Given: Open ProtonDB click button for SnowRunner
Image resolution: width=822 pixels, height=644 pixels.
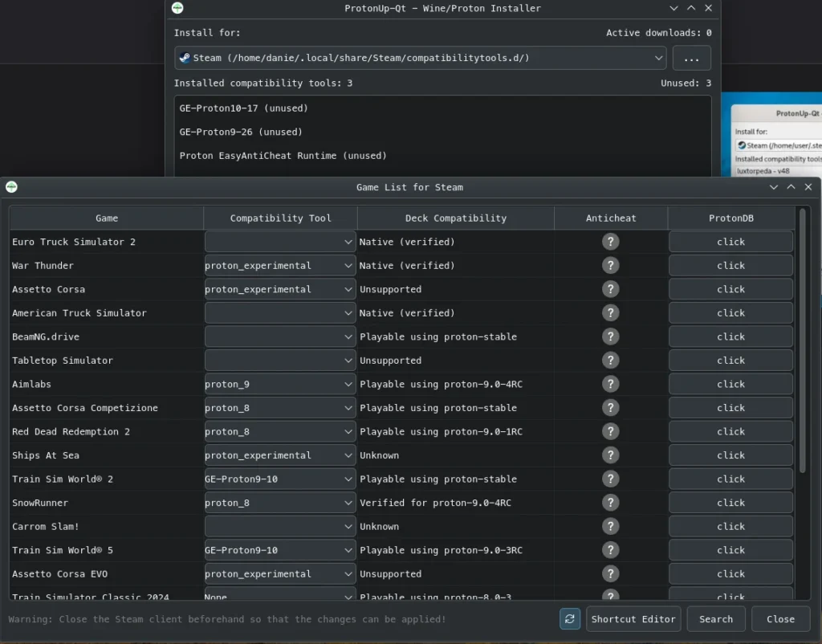Looking at the screenshot, I should click(x=730, y=503).
